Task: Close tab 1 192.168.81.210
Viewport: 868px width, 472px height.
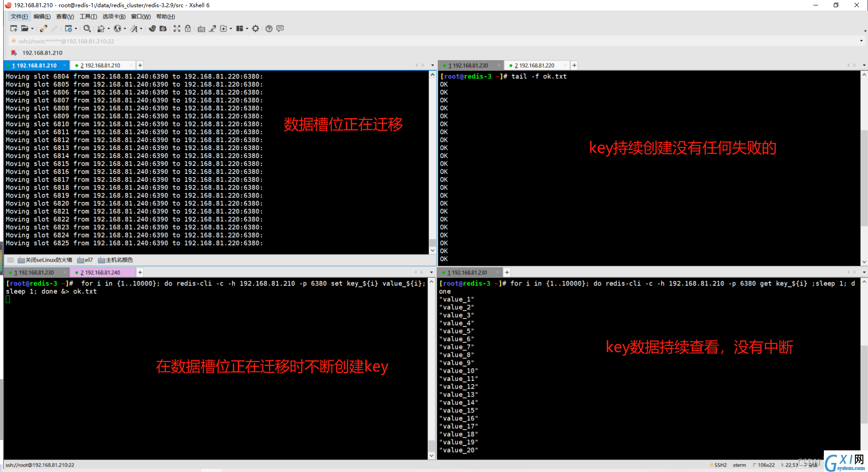Action: 65,65
